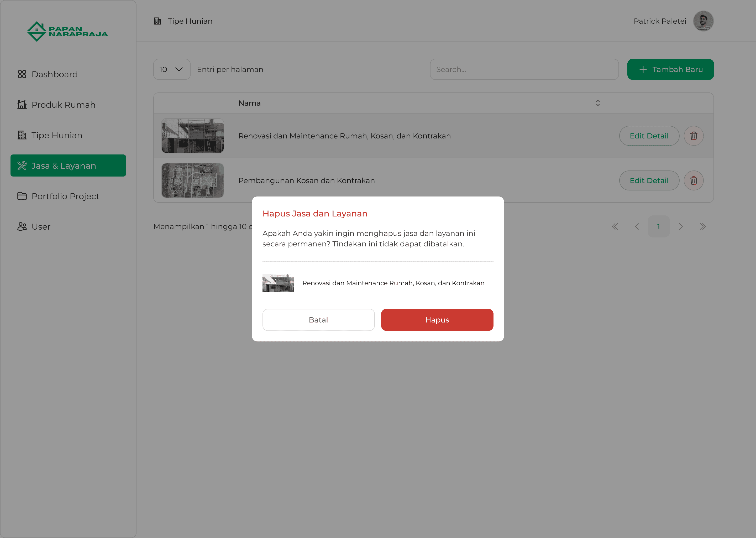Viewport: 756px width, 538px height.
Task: Go to the last page double chevron
Action: [x=703, y=227]
